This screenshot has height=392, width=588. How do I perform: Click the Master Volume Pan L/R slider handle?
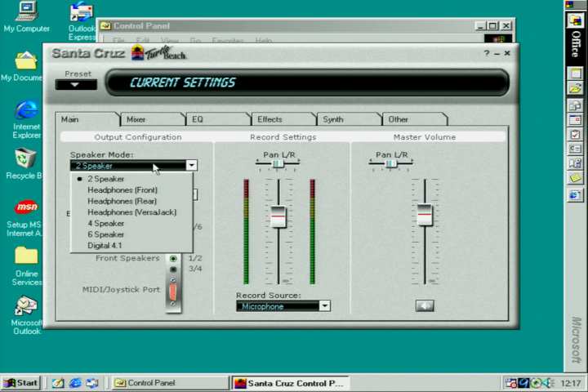pyautogui.click(x=390, y=163)
